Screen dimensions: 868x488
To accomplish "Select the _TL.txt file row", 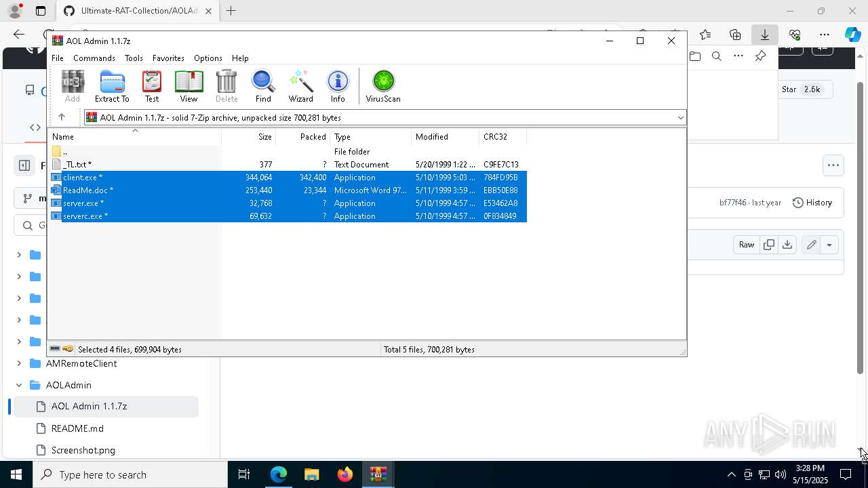I will (288, 165).
